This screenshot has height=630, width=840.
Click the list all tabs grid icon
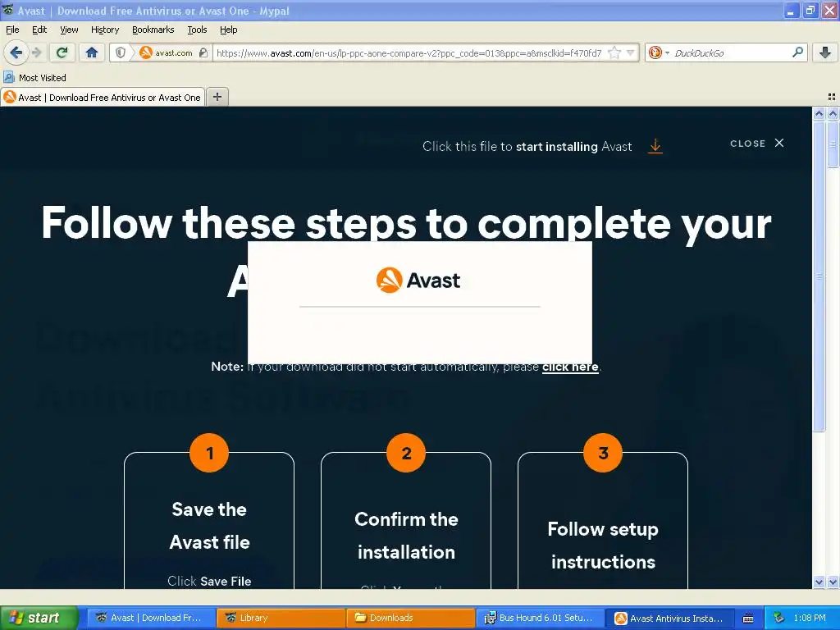832,97
